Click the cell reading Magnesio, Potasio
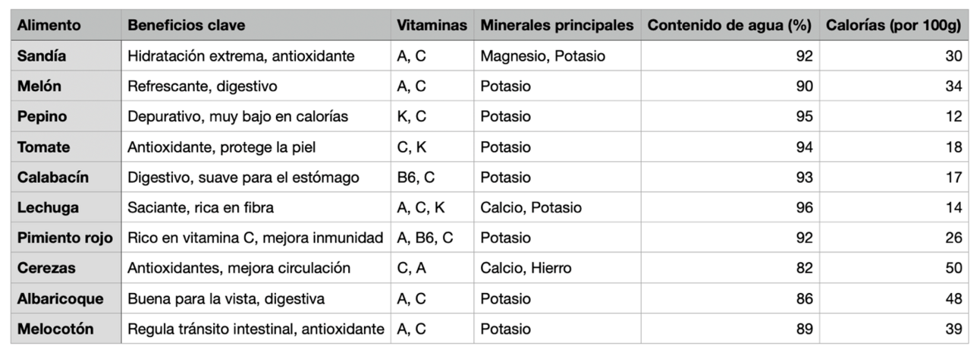 tap(557, 56)
